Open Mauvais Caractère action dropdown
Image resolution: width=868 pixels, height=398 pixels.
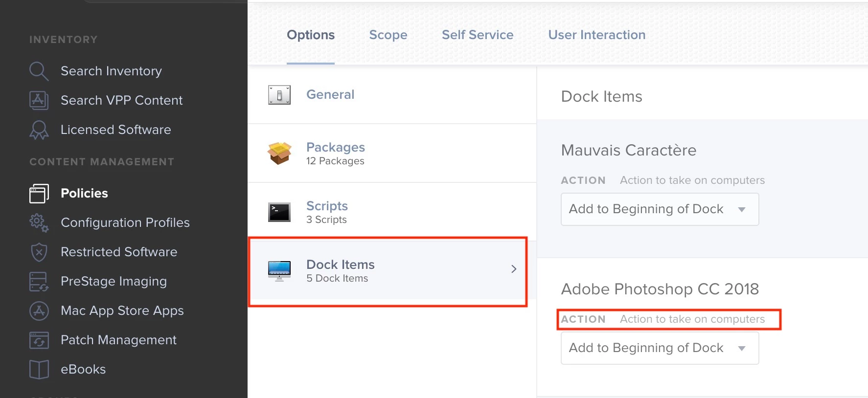(x=660, y=209)
